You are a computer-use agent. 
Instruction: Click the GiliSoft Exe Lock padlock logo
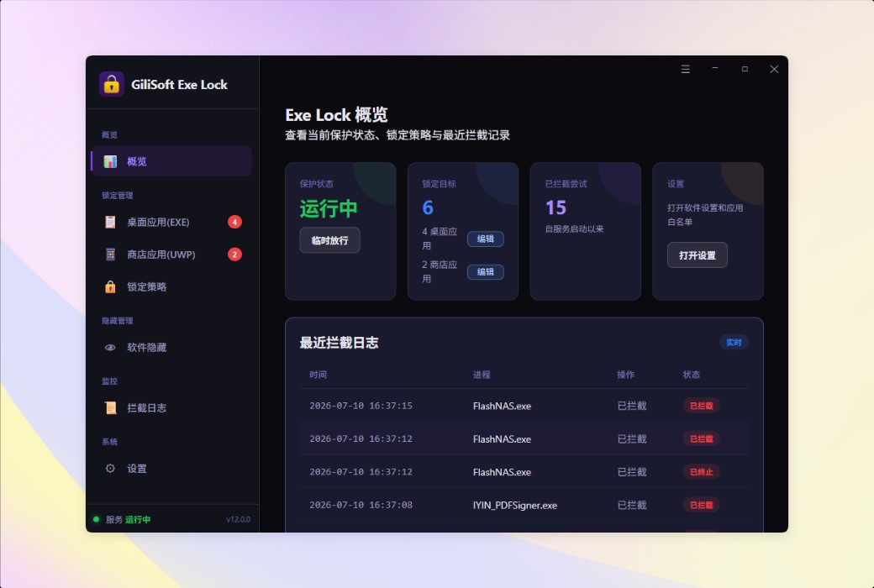pos(112,84)
